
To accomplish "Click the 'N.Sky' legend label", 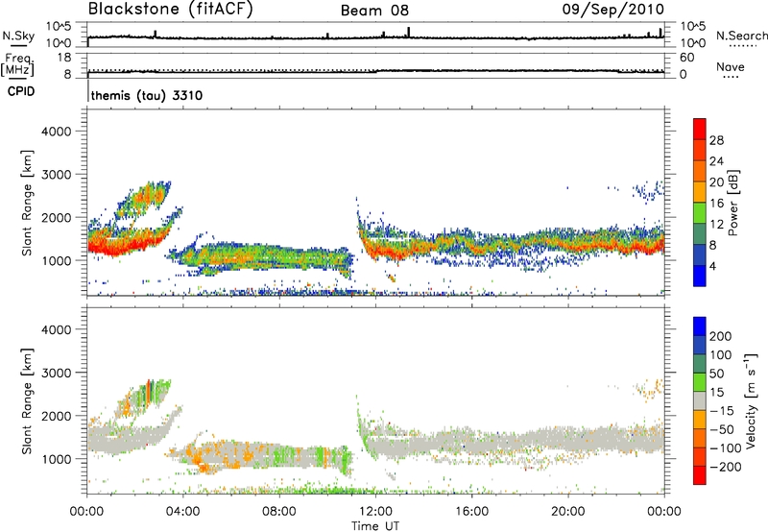I will 18,36.
